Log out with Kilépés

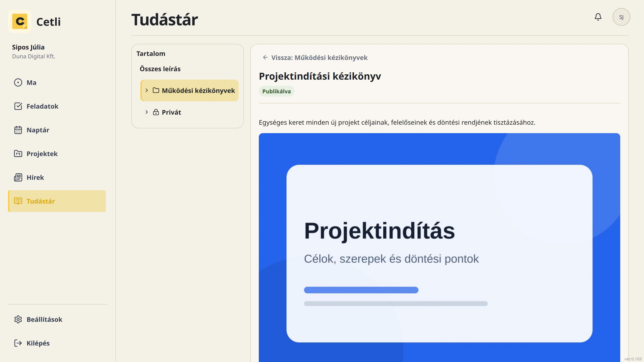[57, 343]
